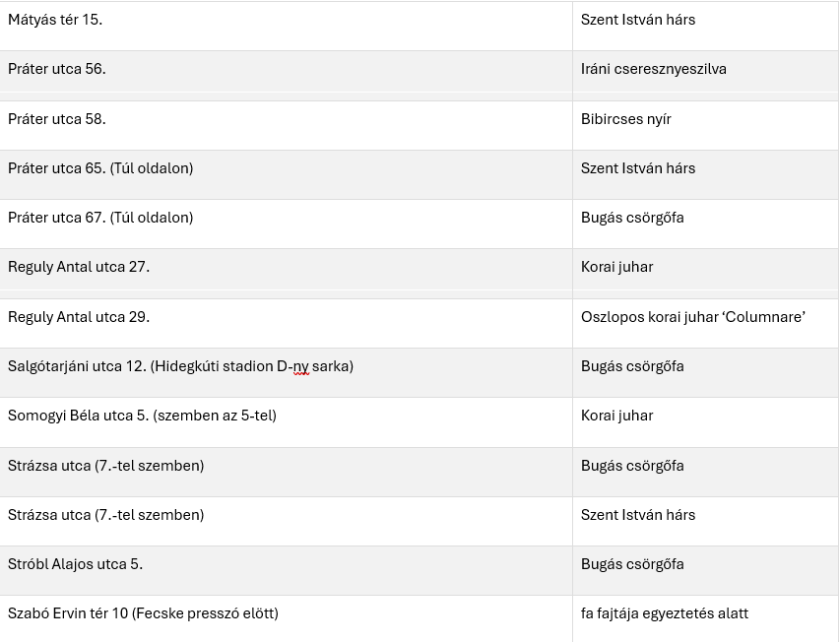Screen dimensions: 840x642
Task: Click the Práter utca 67. address cell
Action: 100,218
